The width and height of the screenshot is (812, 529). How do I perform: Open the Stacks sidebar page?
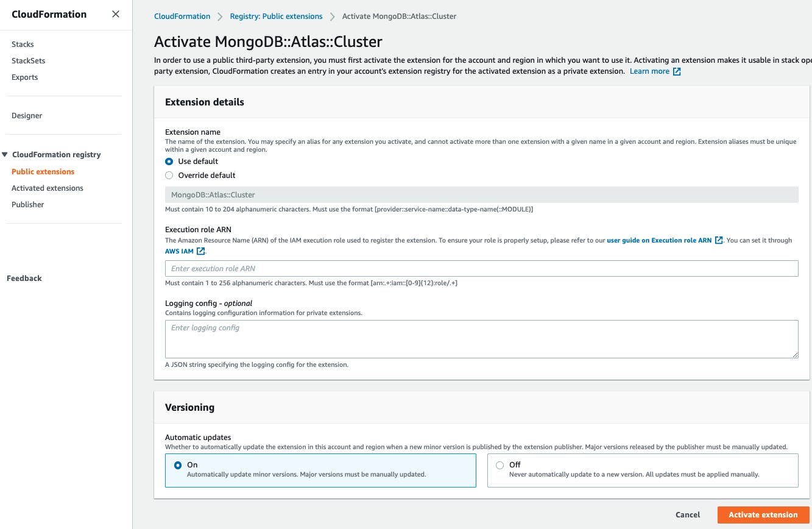click(23, 44)
